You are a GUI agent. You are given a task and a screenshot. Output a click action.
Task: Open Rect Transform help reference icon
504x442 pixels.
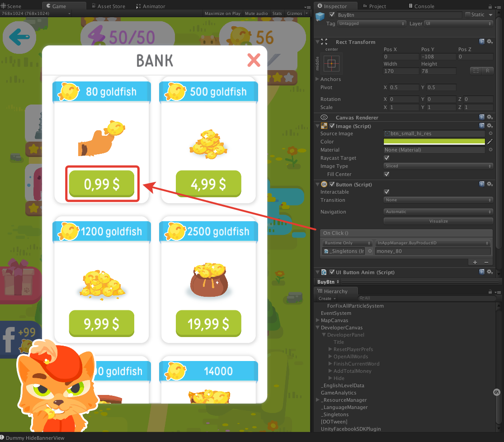click(481, 42)
